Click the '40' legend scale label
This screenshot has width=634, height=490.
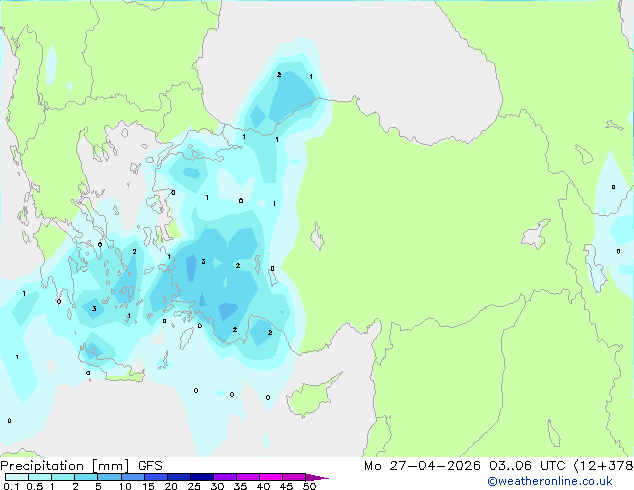click(x=263, y=486)
